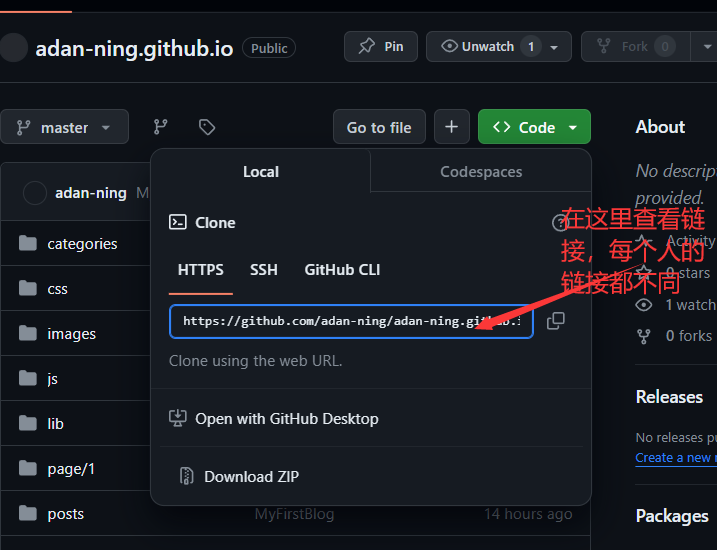The width and height of the screenshot is (717, 550).
Task: Open the Fork dropdown arrow
Action: point(706,47)
